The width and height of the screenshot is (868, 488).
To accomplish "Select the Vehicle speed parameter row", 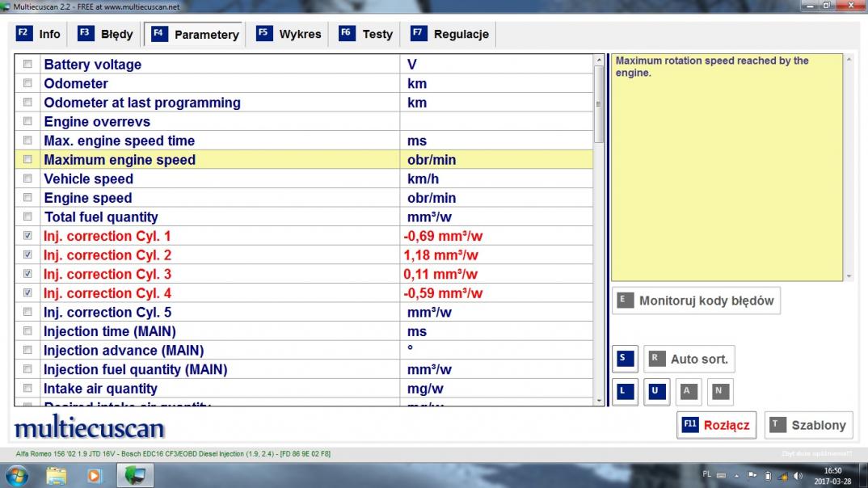I will 218,179.
